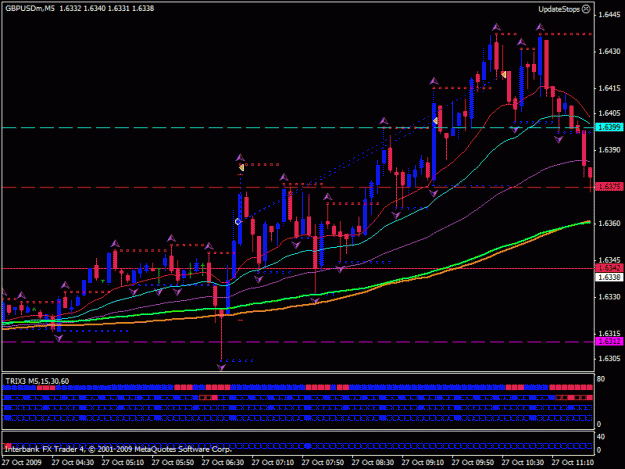Click the 1.6430 price axis label

609,51
